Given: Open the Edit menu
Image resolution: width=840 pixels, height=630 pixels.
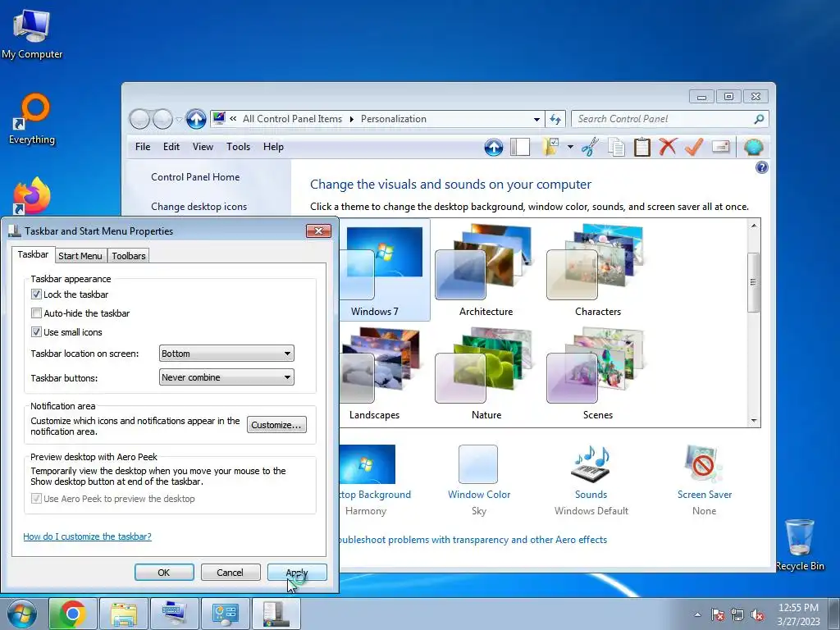Looking at the screenshot, I should tap(171, 147).
